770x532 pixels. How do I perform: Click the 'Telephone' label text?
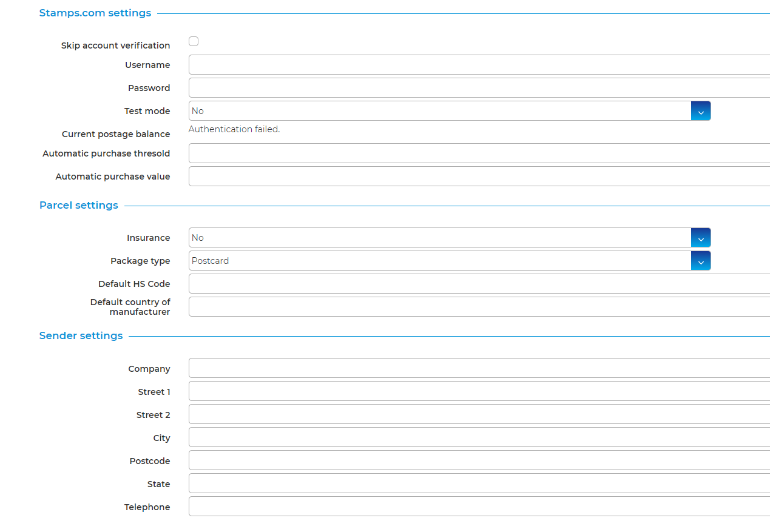pyautogui.click(x=147, y=507)
